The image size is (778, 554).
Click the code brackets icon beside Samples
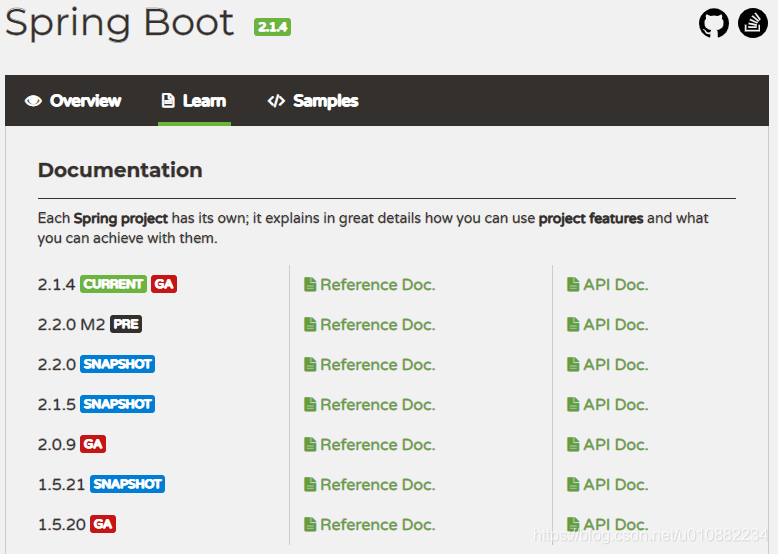click(x=276, y=101)
